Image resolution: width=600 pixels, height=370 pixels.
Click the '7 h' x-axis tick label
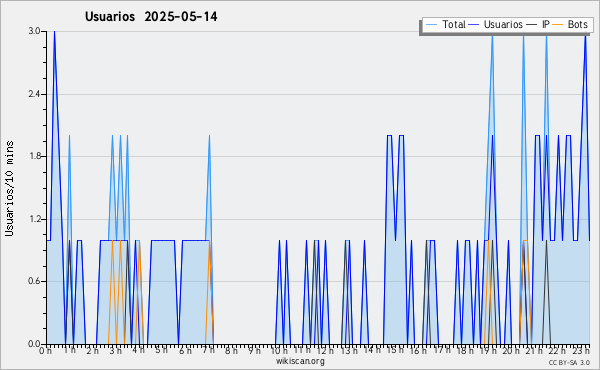208,350
